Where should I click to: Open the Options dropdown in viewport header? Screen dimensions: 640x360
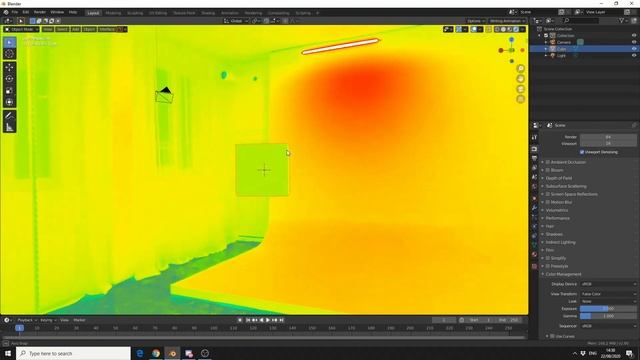click(476, 21)
